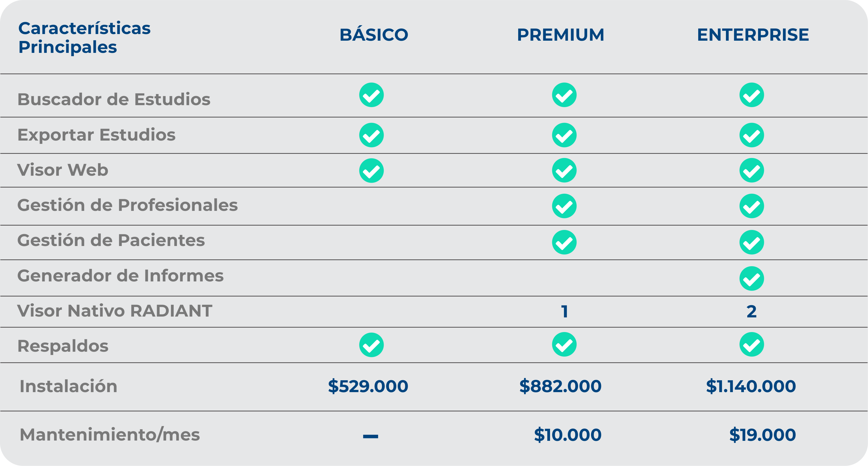Click the dash under BÁSICO in Mantenimiento/mes
This screenshot has height=466, width=868.
tap(370, 436)
